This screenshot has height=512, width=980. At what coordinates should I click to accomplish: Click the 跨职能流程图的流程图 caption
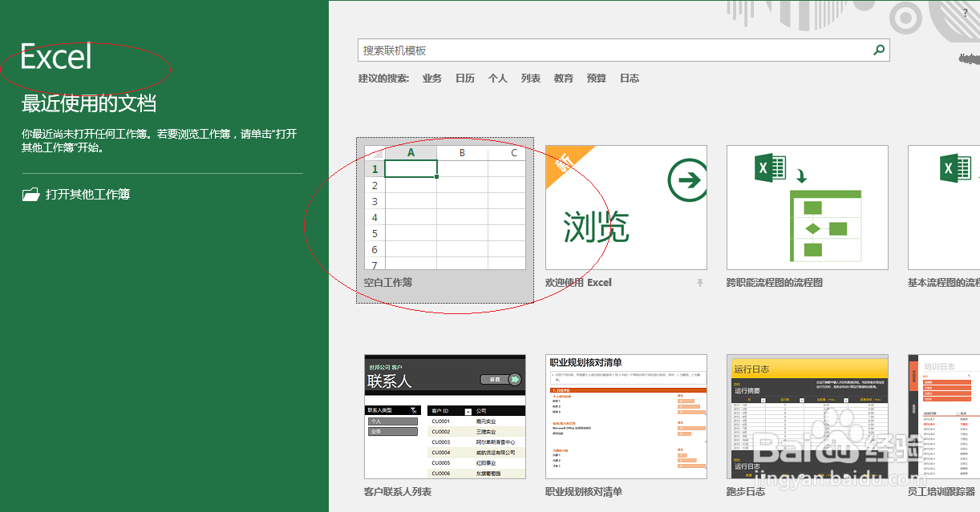tap(775, 283)
